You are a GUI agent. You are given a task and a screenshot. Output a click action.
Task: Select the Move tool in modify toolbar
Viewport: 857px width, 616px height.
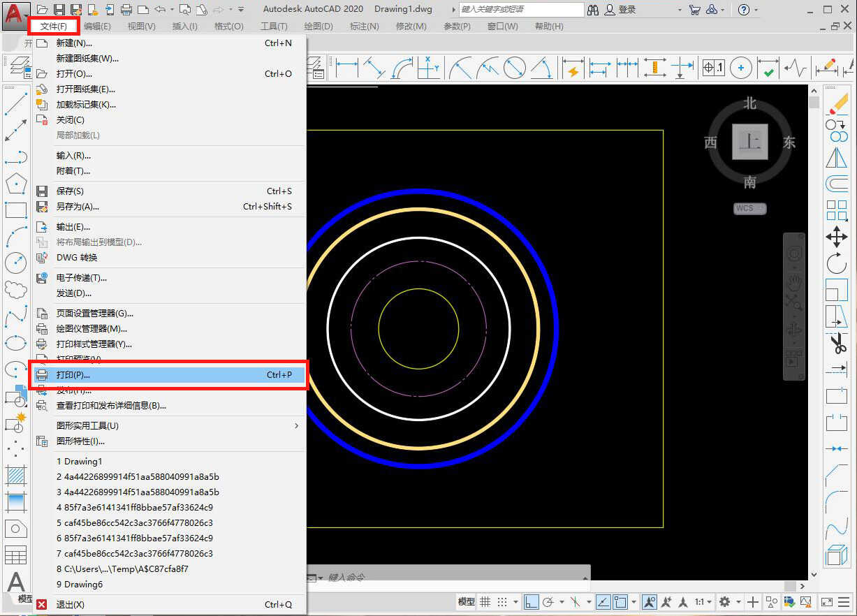[836, 237]
